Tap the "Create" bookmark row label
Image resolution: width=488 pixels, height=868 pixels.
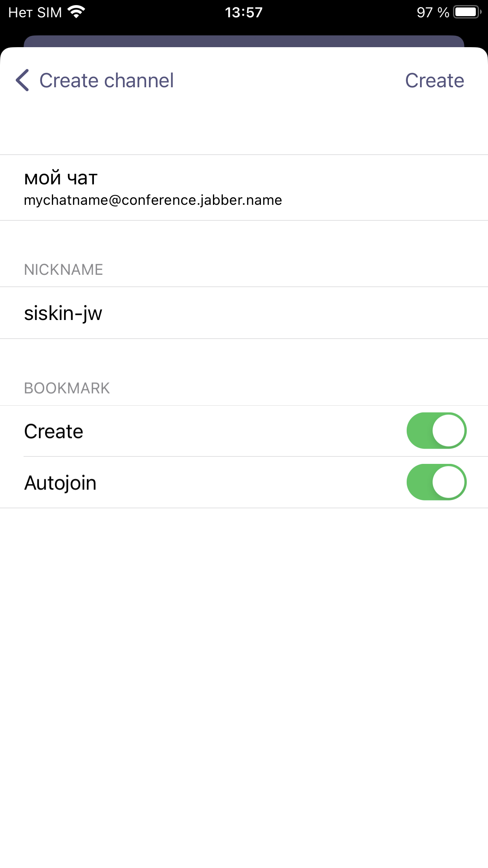point(54,432)
